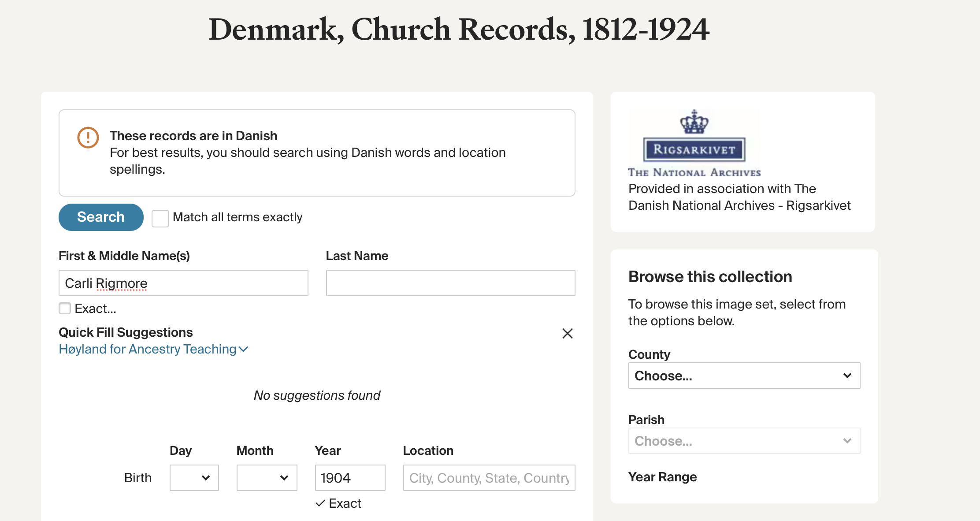The height and width of the screenshot is (521, 980).
Task: Enable Match all terms exactly checkbox
Action: pyautogui.click(x=160, y=218)
